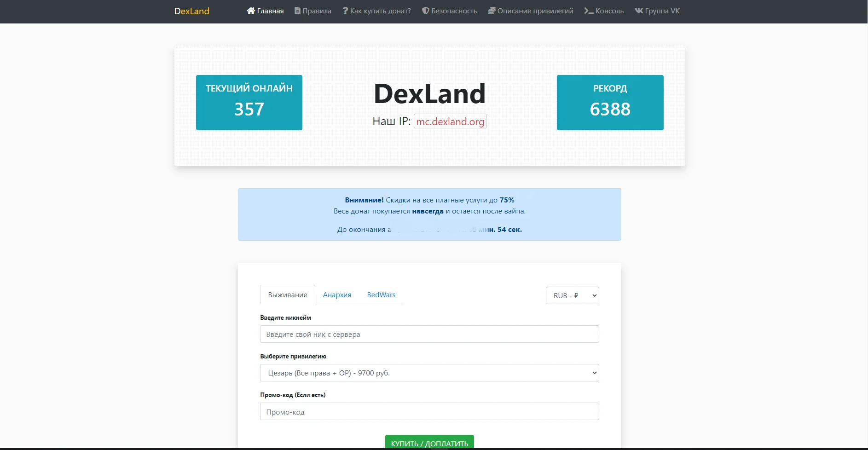
Task: Click the Купить / Доплатить button
Action: [429, 443]
